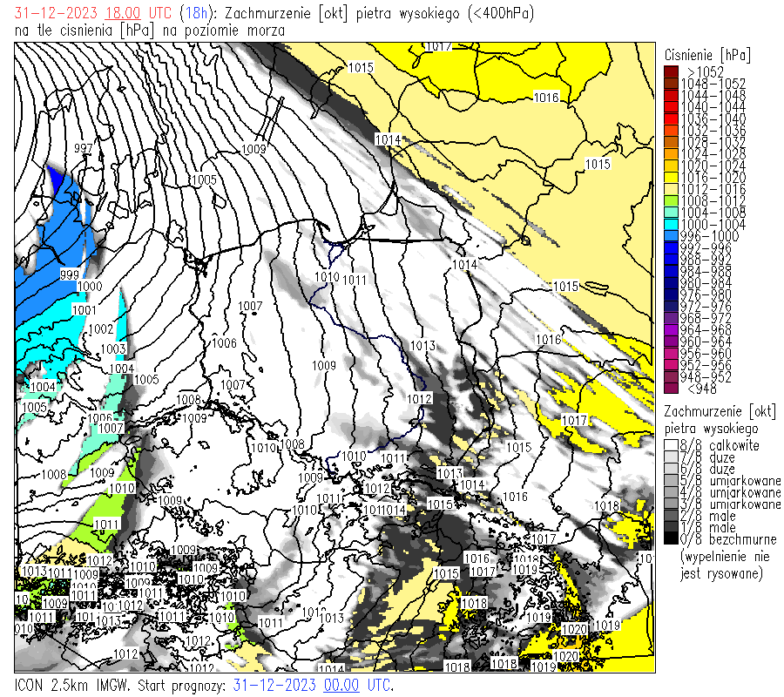Image resolution: width=784 pixels, height=697 pixels.
Task: Click the 4/8 umiarkowane cloud cover swatch
Action: [x=671, y=492]
